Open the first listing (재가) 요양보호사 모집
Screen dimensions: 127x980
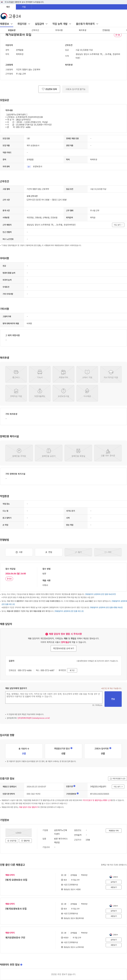[x=16, y=880]
